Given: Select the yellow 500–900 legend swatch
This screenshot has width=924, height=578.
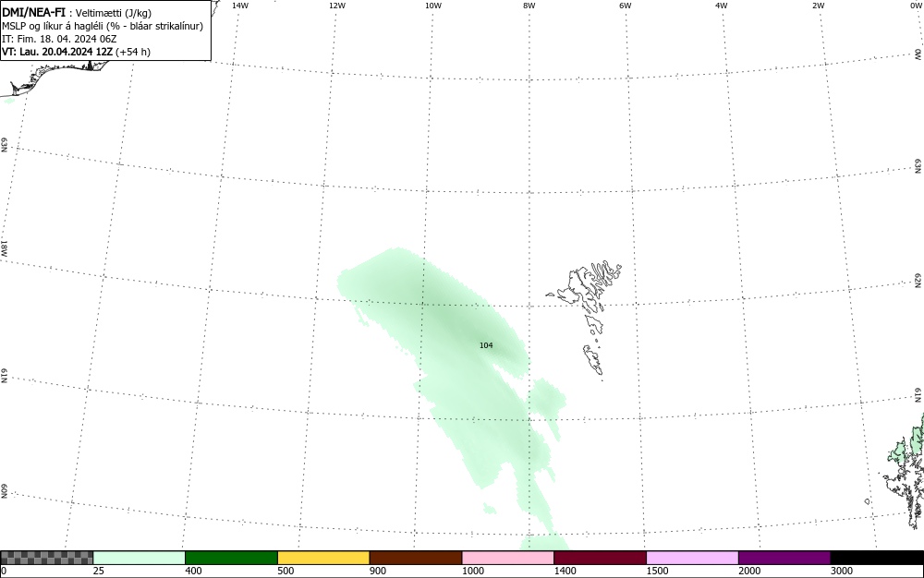Looking at the screenshot, I should 323,558.
